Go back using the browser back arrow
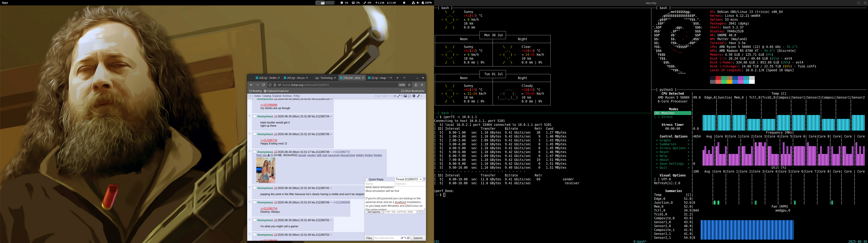868x243 pixels. coord(251,85)
